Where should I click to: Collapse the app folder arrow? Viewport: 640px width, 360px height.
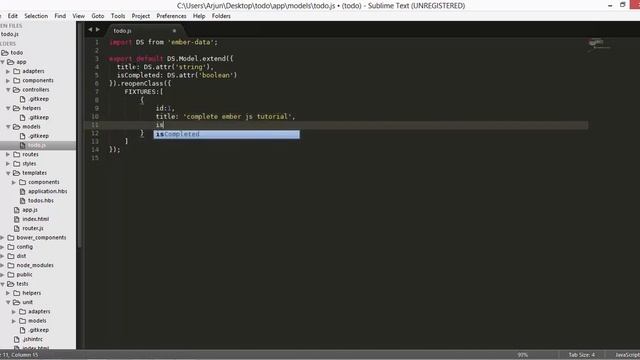pos(3,62)
